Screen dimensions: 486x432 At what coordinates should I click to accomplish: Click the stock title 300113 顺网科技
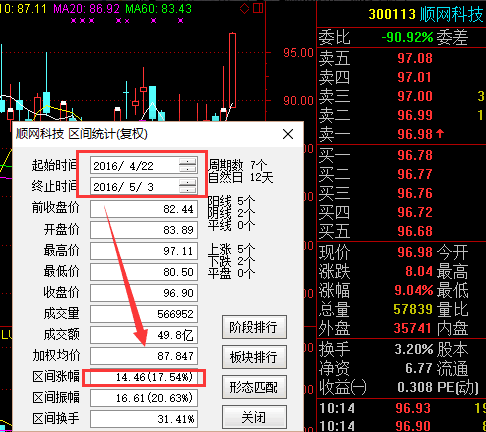[426, 14]
